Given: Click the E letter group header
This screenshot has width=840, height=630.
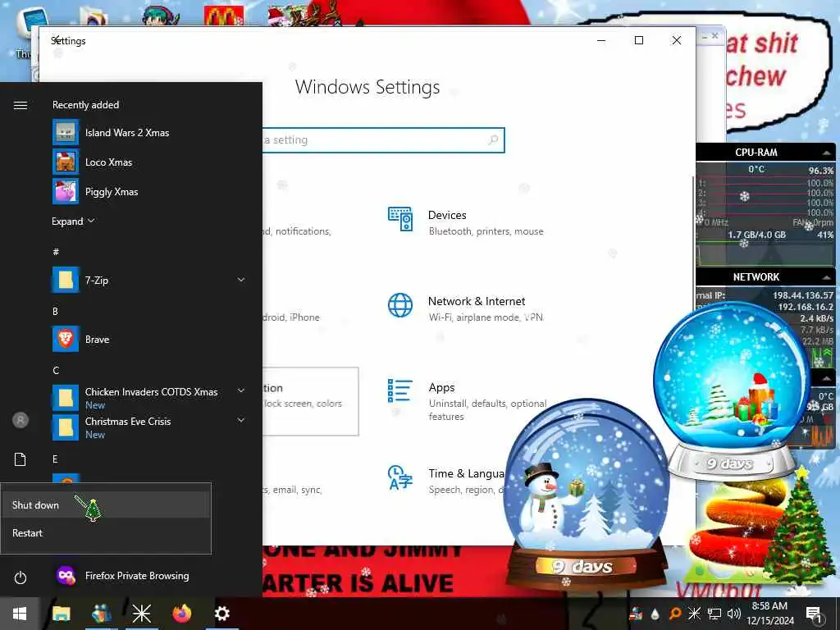Looking at the screenshot, I should coord(55,459).
